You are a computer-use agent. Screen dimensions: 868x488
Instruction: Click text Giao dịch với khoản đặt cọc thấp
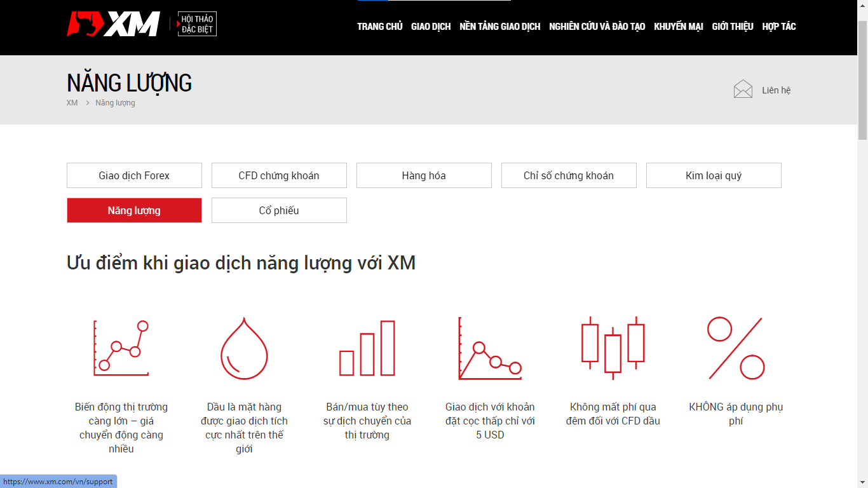tap(490, 421)
